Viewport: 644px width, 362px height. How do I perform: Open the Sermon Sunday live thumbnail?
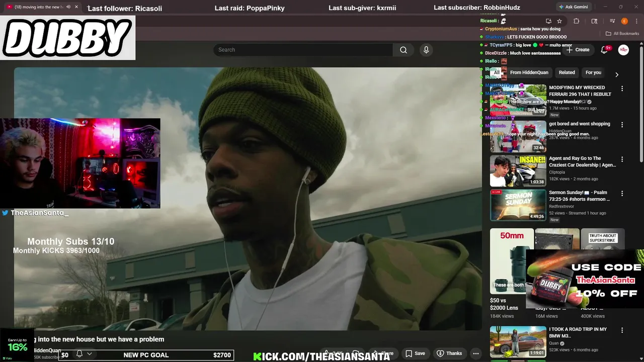click(518, 205)
